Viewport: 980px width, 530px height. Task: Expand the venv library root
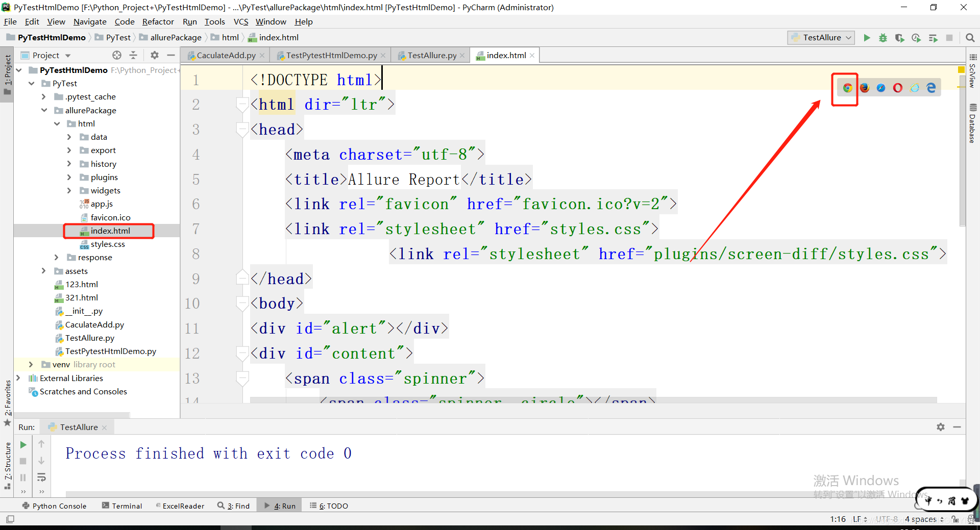31,364
